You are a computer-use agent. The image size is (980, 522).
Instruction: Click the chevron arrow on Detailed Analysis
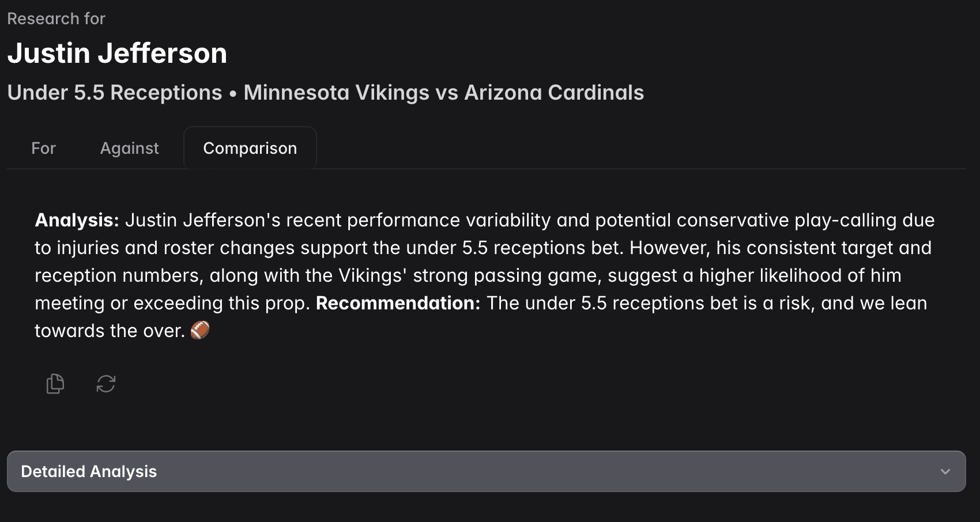(945, 471)
